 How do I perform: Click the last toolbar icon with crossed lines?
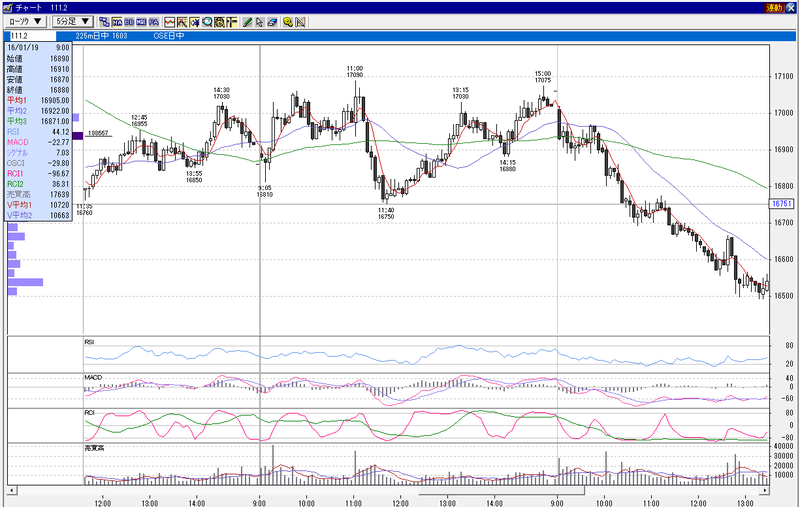(300, 22)
